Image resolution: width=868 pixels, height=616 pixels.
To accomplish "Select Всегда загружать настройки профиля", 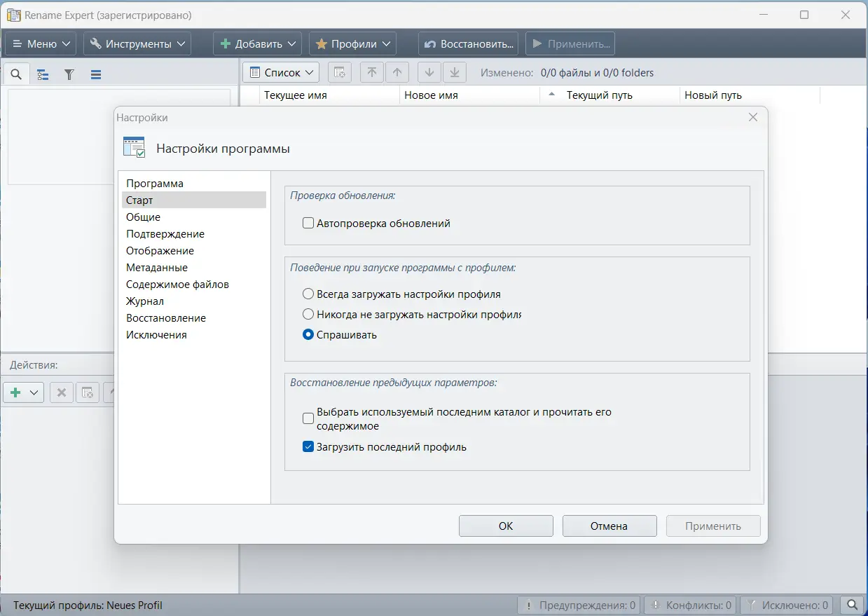I will (x=308, y=294).
